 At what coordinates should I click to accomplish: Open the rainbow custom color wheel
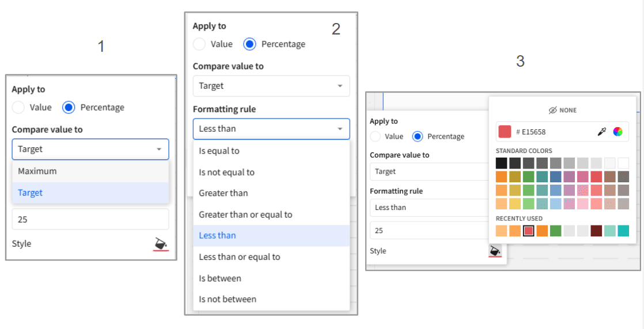tap(618, 132)
